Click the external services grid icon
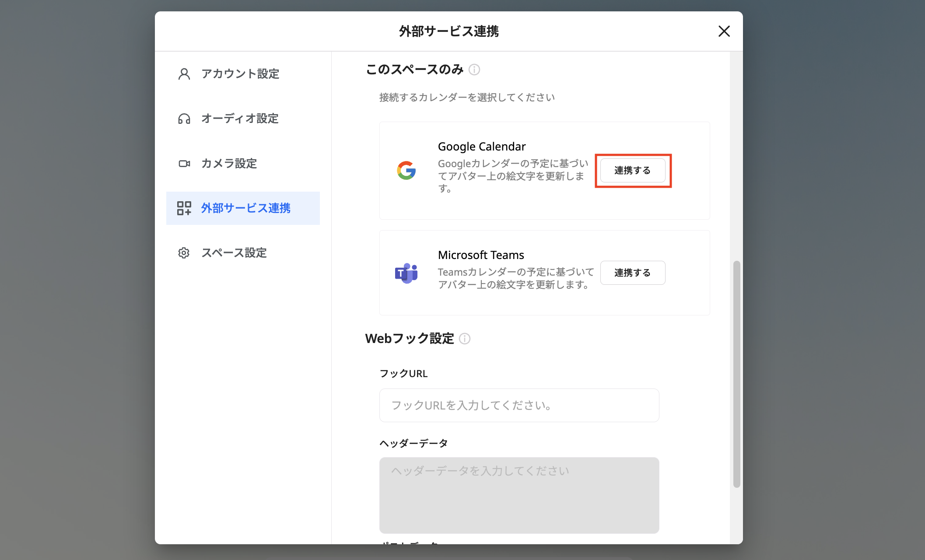The width and height of the screenshot is (925, 560). (x=184, y=208)
